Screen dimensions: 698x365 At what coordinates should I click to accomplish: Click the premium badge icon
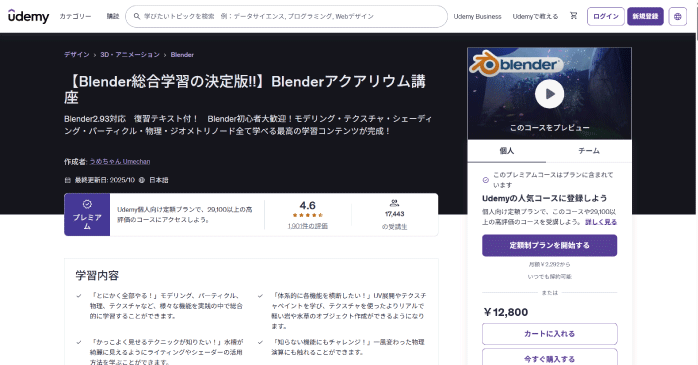pyautogui.click(x=87, y=204)
